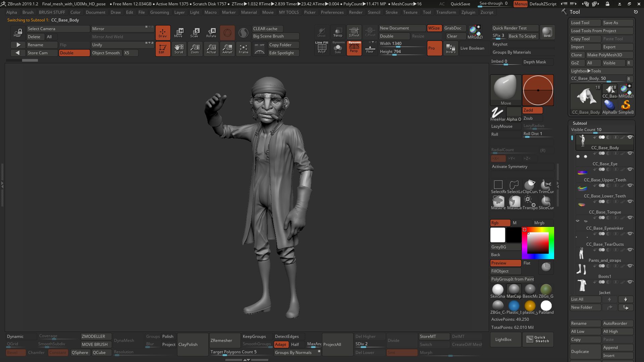Toggle Persp perspective mode
The image size is (644, 362).
[x=354, y=49]
